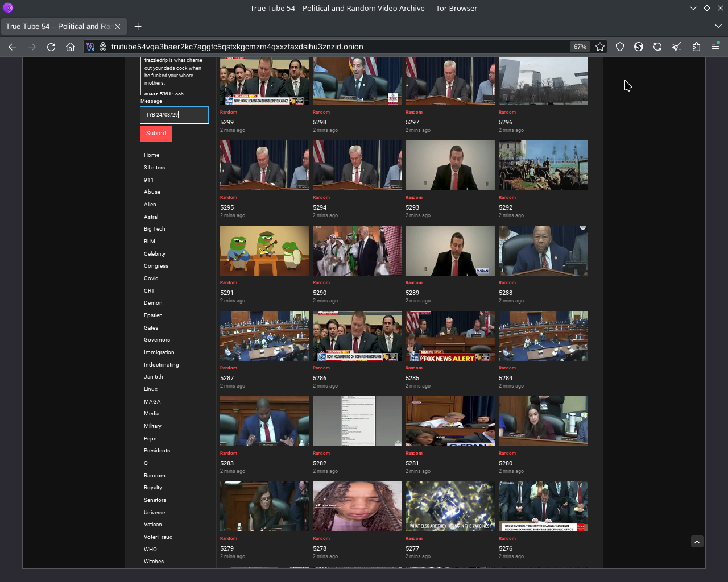This screenshot has height=582, width=728.
Task: Click the scroll-to-top arrow button
Action: [697, 542]
